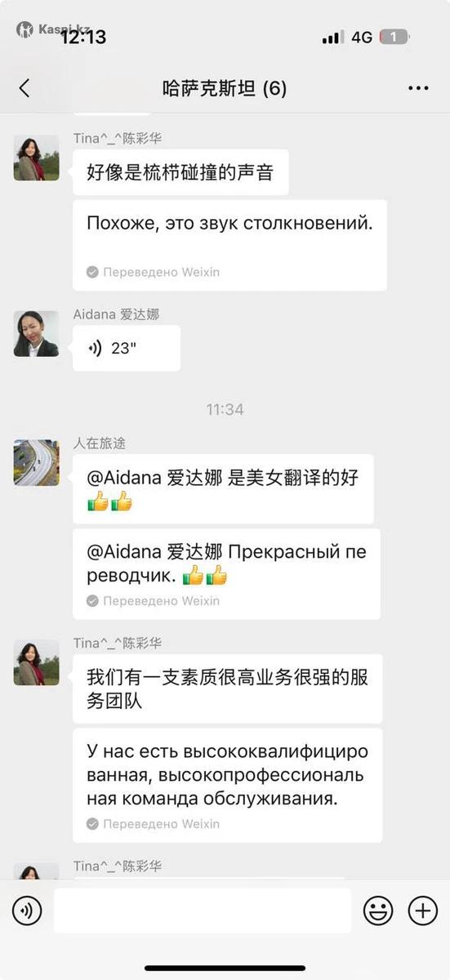
Task: Play Aidana's 23-second voice message
Action: click(127, 349)
